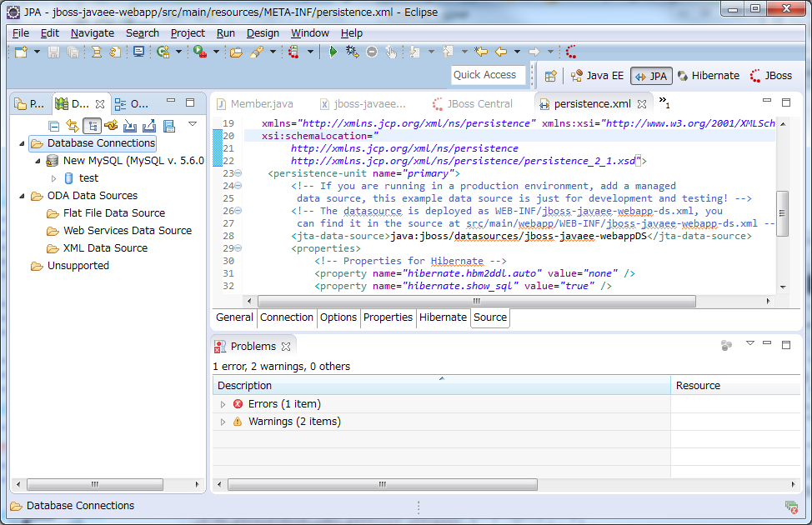Close the Data Source Explorer view tab
The height and width of the screenshot is (525, 812).
pyautogui.click(x=101, y=104)
